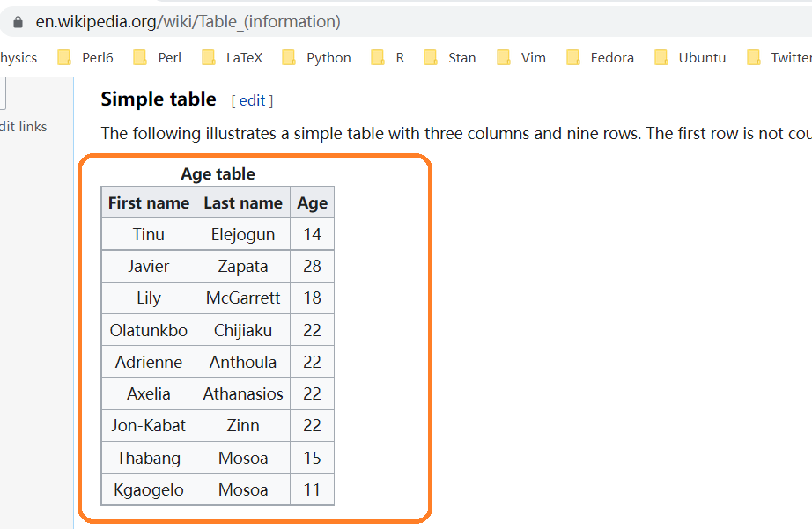
Task: Open the Vim bookmark folder icon
Action: (x=504, y=58)
